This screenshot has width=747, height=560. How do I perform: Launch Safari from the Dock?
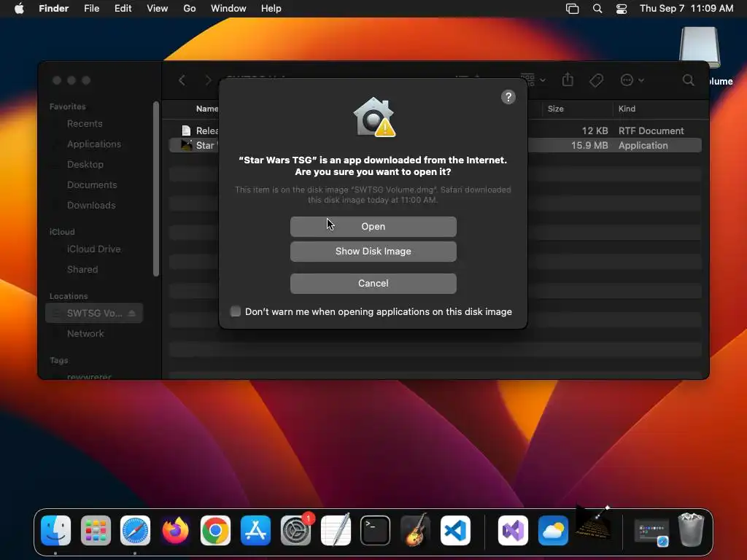(x=135, y=531)
